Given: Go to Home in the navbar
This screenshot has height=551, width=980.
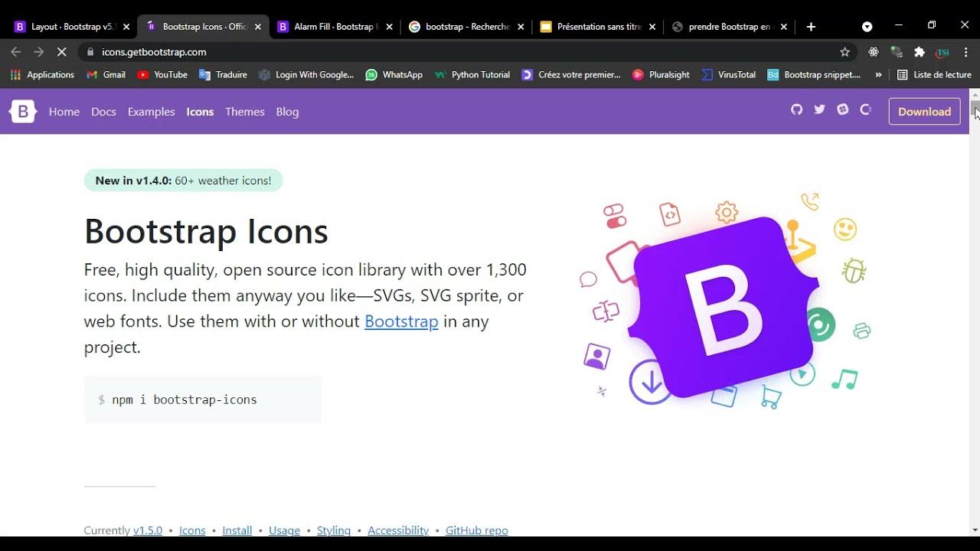Looking at the screenshot, I should pyautogui.click(x=64, y=112).
